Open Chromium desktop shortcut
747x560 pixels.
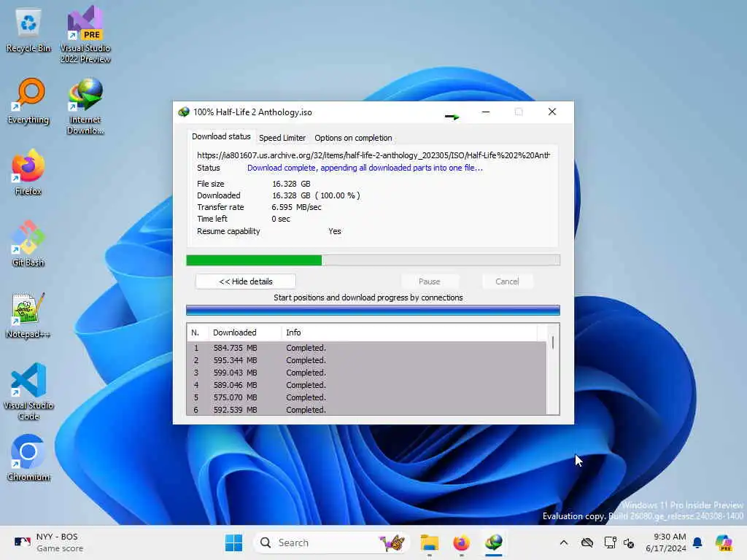click(x=28, y=458)
